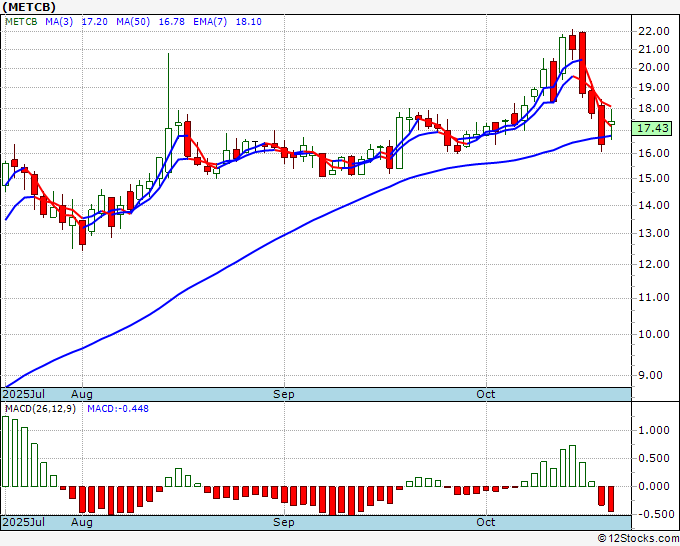Click the 12.00 price axis label
680x546 pixels.
(654, 264)
